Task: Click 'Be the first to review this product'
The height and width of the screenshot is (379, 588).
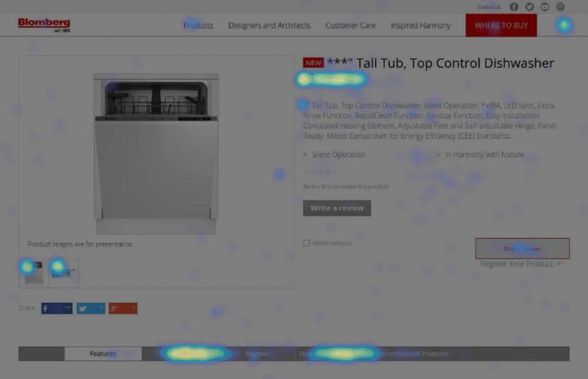Action: pos(346,186)
